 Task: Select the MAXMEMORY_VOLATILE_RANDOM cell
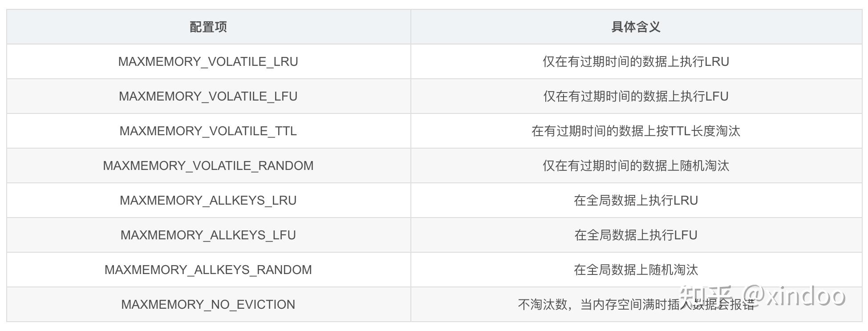pos(208,165)
